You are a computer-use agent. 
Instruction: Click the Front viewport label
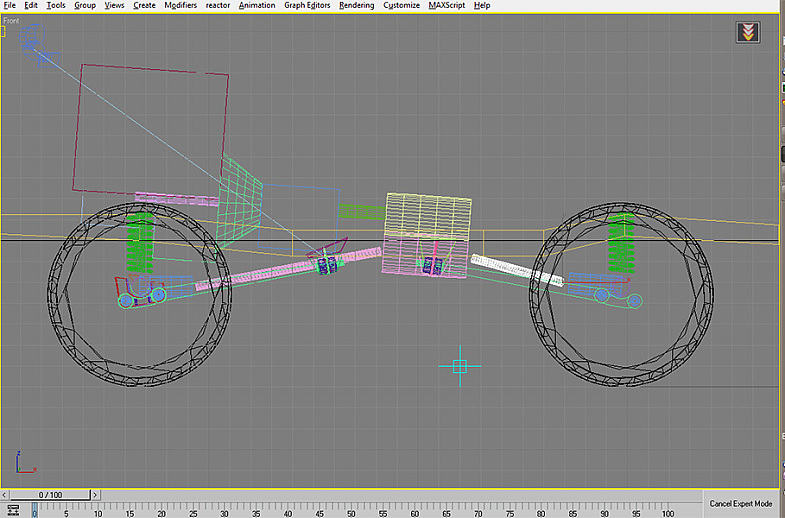(x=12, y=20)
